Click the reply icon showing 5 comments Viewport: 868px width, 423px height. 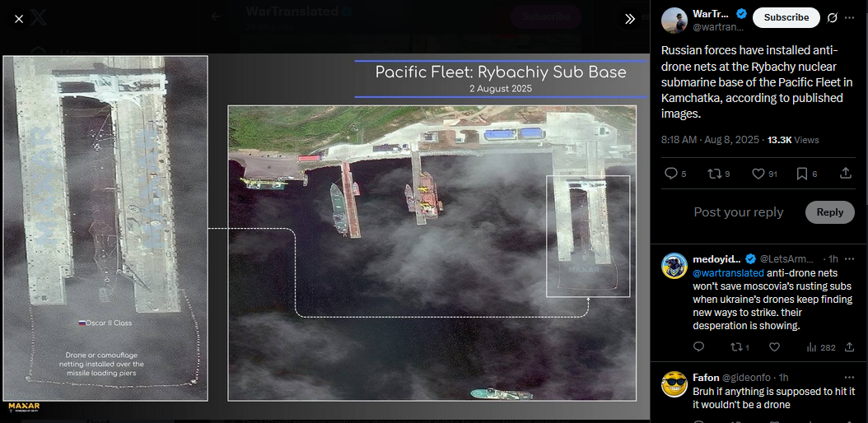(x=675, y=174)
